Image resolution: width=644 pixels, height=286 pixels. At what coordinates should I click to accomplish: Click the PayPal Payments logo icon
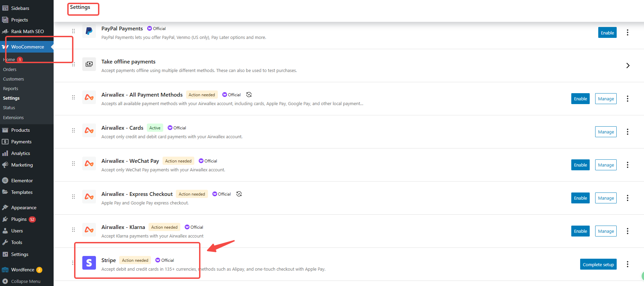[x=89, y=31]
